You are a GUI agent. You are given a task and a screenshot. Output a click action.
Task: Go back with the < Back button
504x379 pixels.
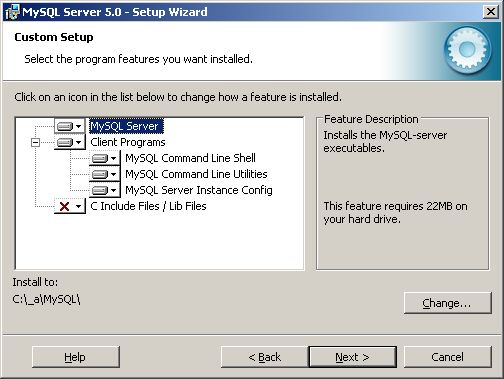click(265, 357)
